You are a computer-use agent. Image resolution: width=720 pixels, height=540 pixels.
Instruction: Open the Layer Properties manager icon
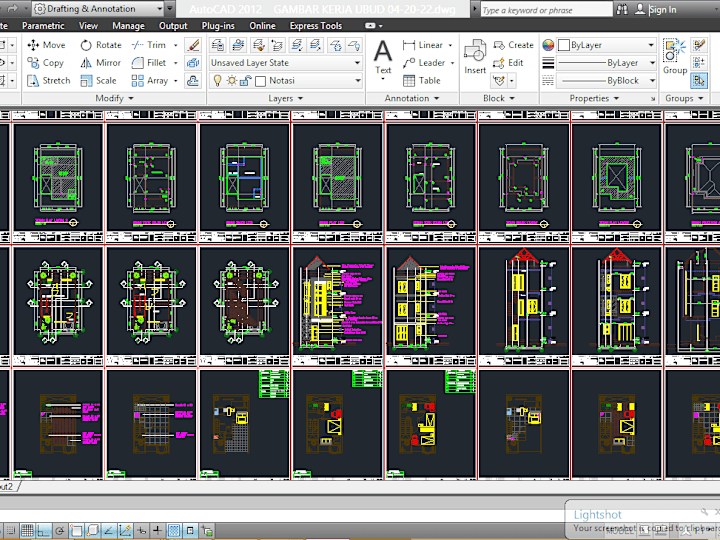pyautogui.click(x=218, y=45)
